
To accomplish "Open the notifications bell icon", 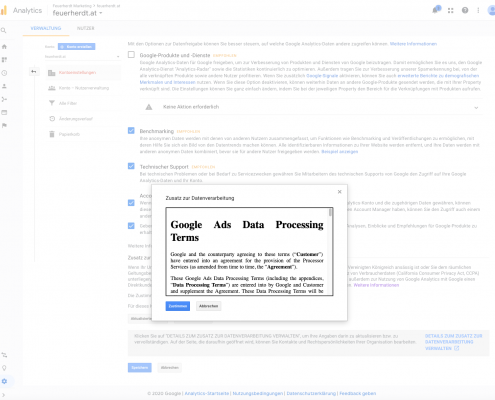I will click(436, 10).
